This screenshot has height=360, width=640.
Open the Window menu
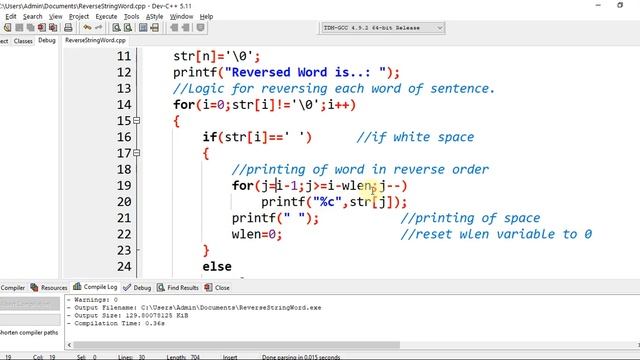tap(181, 16)
